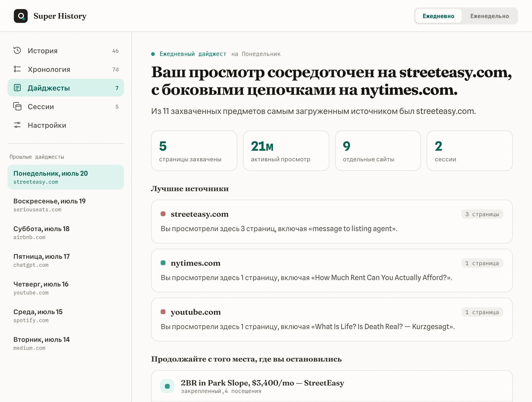Click the youtube.com source color dot
This screenshot has height=402, width=532.
[163, 312]
